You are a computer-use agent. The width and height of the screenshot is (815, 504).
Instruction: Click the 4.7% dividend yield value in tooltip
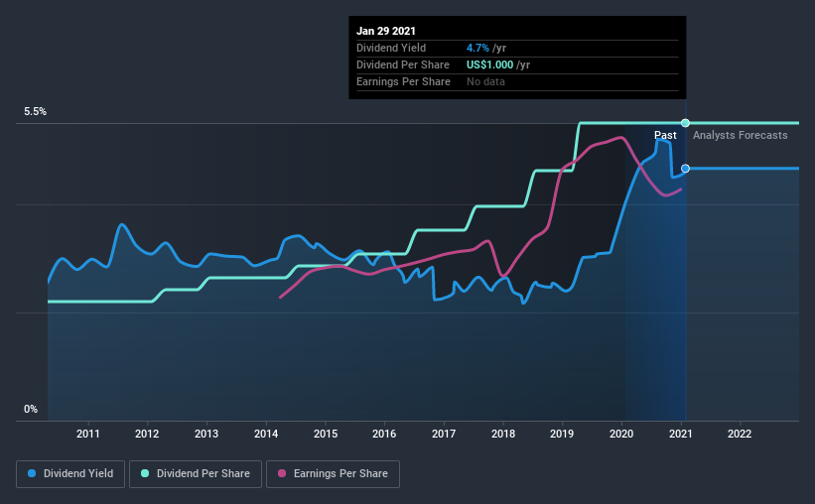click(x=477, y=48)
